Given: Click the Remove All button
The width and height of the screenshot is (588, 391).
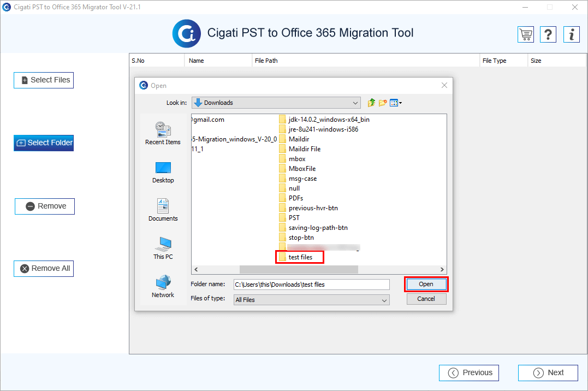Looking at the screenshot, I should 44,269.
